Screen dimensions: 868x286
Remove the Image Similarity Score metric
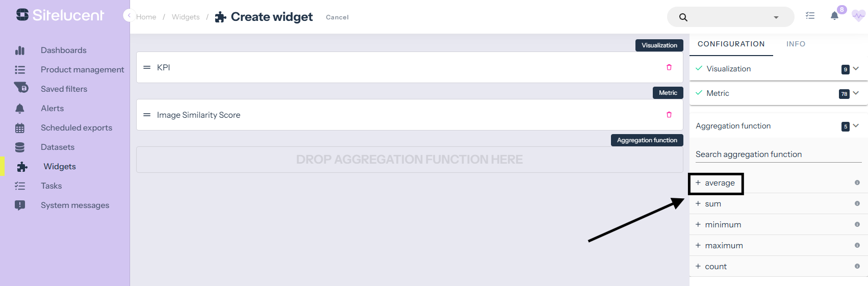(669, 115)
